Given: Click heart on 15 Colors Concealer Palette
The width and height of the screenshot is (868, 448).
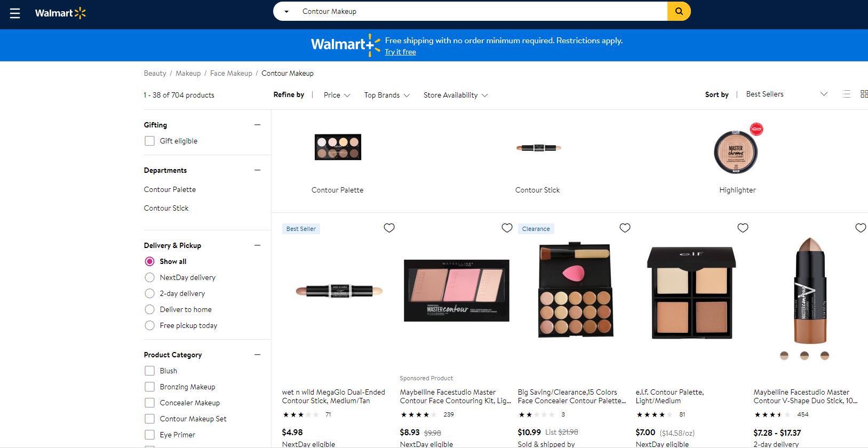Looking at the screenshot, I should [625, 228].
